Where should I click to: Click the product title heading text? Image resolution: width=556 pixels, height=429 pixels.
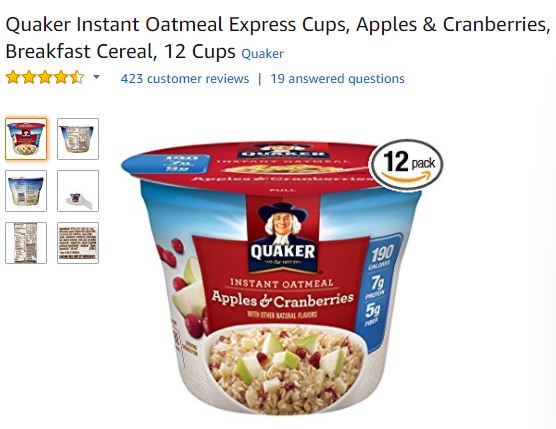(277, 38)
